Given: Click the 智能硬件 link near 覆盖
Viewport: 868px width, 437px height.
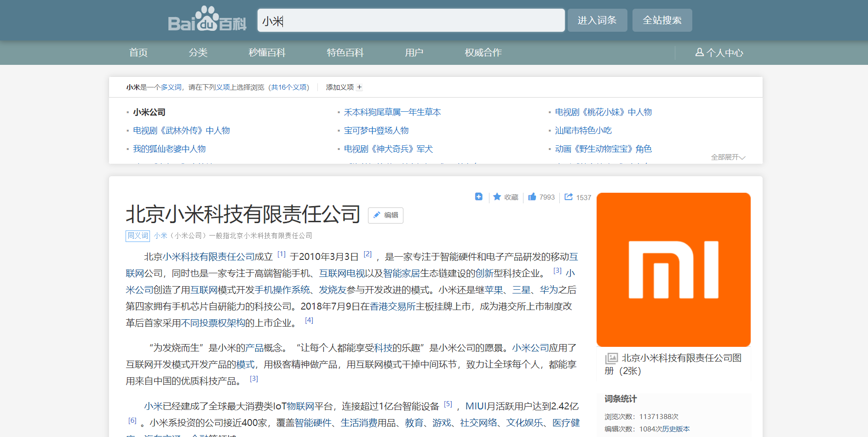Looking at the screenshot, I should coord(313,423).
